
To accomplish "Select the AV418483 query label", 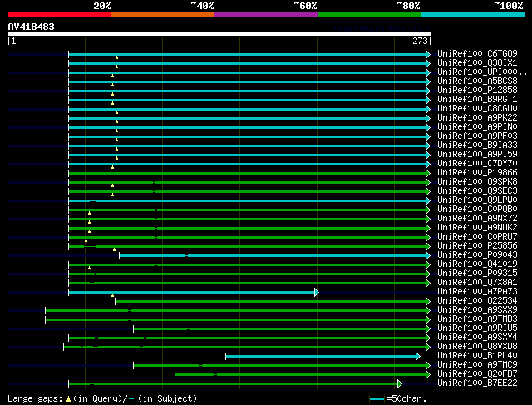I will (32, 27).
